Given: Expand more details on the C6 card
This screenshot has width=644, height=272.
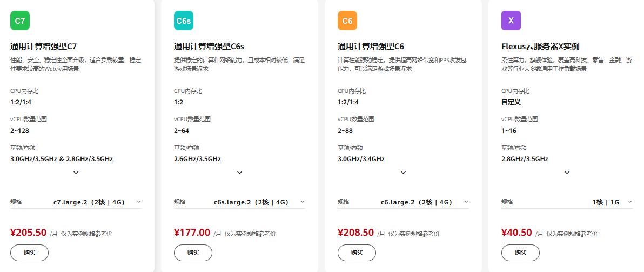Looking at the screenshot, I should tap(404, 173).
